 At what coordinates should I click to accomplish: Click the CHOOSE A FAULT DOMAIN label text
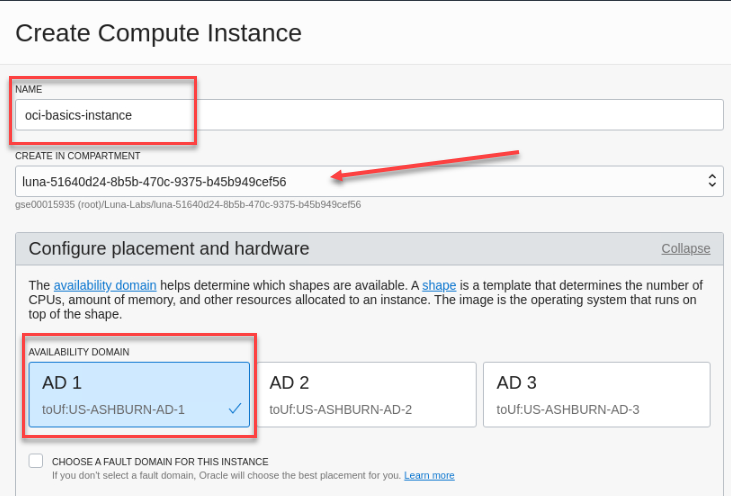point(160,462)
